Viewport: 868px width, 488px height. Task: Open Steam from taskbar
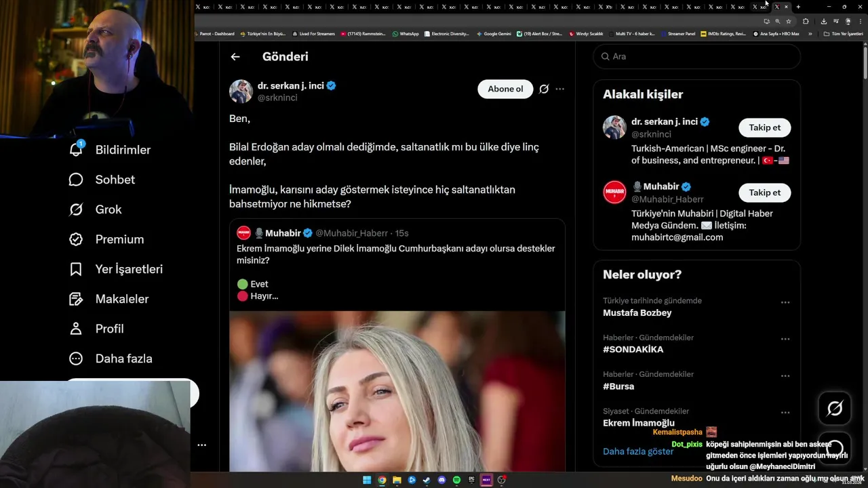point(427,480)
